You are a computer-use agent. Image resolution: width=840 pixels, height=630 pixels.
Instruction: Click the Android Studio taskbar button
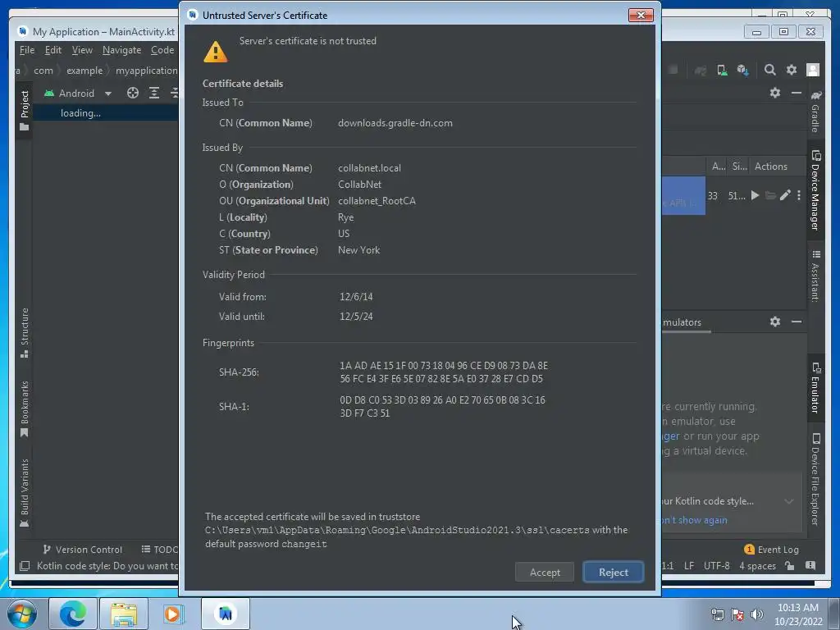tap(226, 614)
